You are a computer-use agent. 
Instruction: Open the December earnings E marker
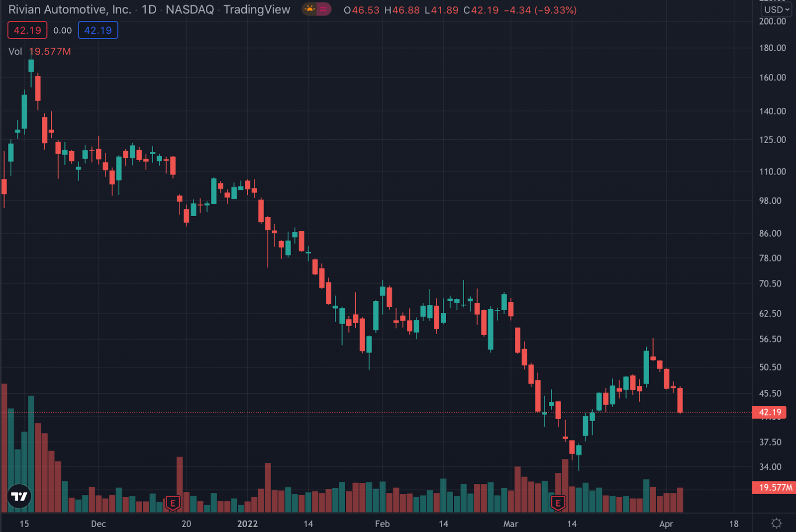coord(173,503)
